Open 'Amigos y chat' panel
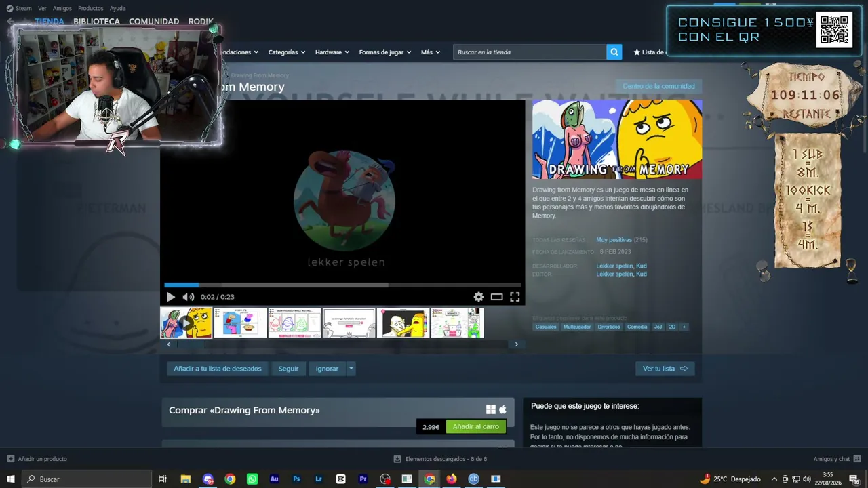Viewport: 868px width, 488px height. [837, 459]
